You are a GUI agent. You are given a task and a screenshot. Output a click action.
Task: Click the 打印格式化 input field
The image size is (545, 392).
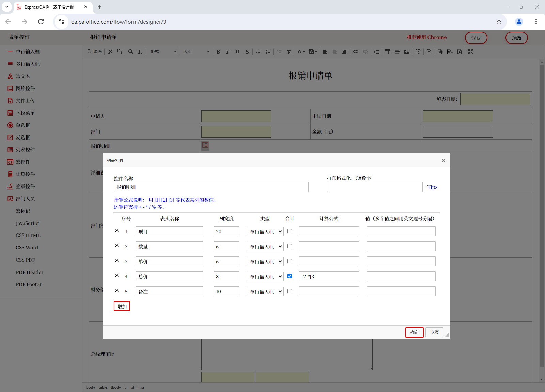pos(375,187)
